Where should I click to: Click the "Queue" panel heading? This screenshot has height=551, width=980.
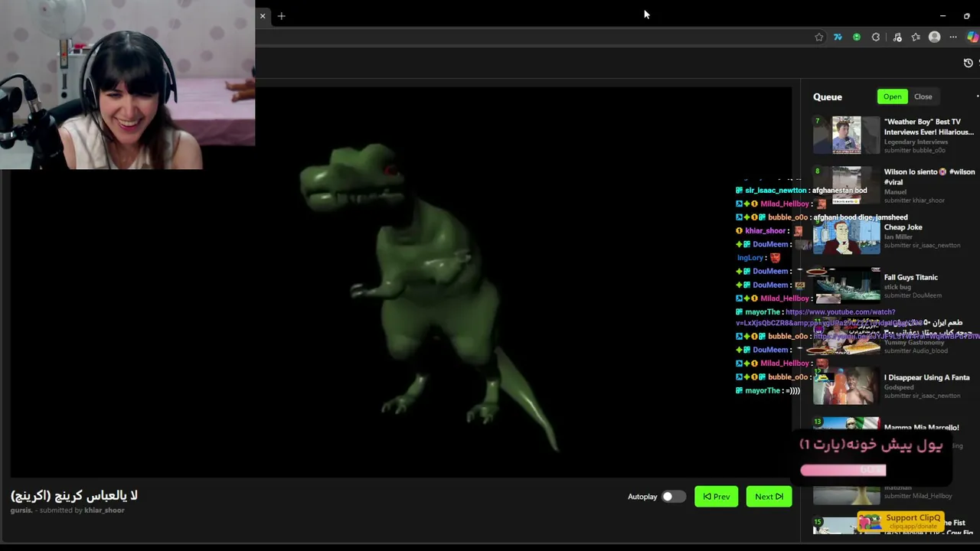[828, 97]
